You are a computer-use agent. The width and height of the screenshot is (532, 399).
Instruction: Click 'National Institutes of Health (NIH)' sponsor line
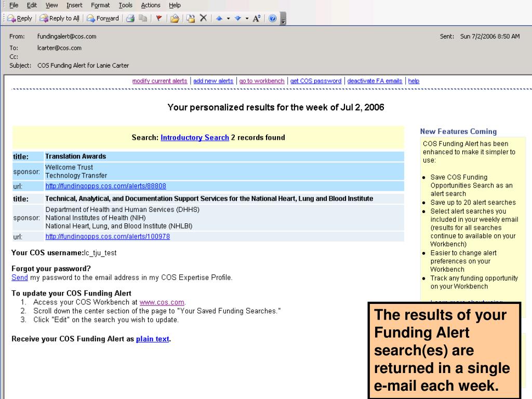96,218
